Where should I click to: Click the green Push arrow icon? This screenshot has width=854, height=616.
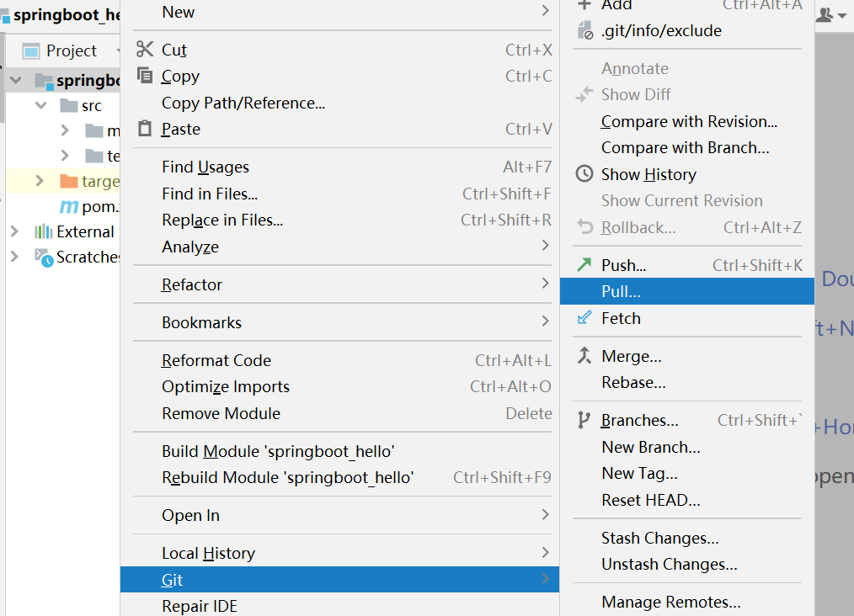click(584, 265)
